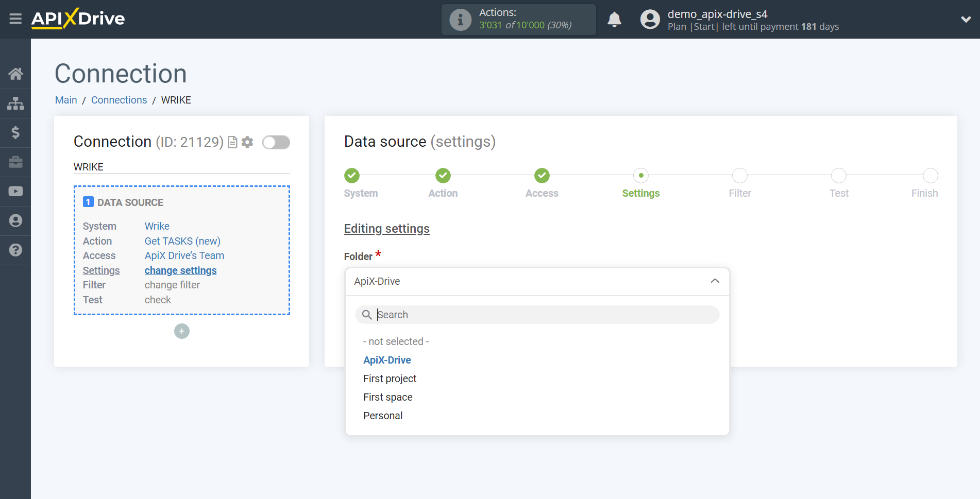Open the ApiX Drive's Team access link
The image size is (980, 499).
(184, 255)
